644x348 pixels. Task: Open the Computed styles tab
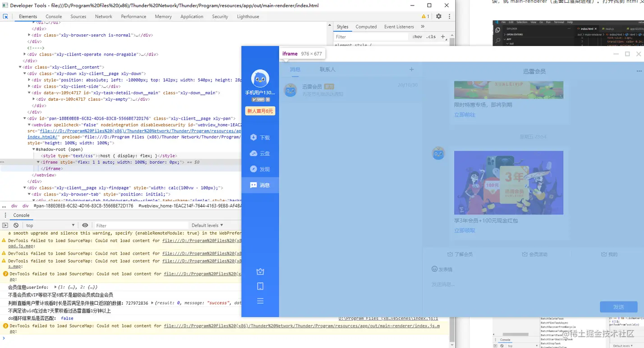(366, 27)
